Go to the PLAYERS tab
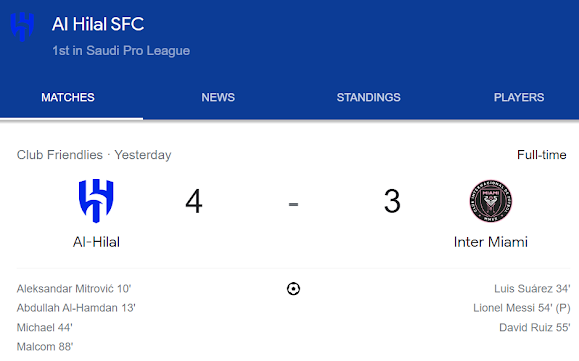Image resolution: width=579 pixels, height=361 pixels. point(519,97)
